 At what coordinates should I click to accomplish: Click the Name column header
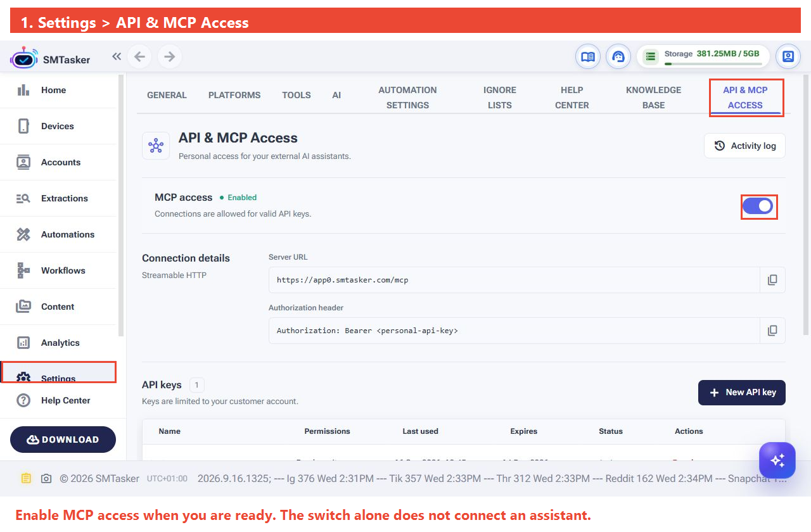pos(169,431)
